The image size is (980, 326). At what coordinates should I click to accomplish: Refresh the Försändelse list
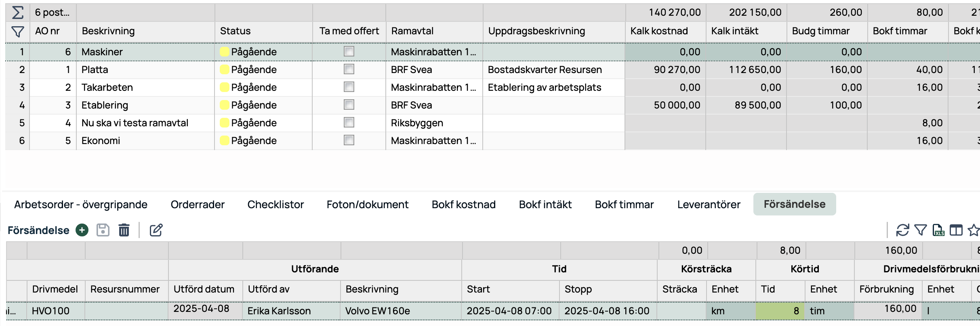point(902,230)
